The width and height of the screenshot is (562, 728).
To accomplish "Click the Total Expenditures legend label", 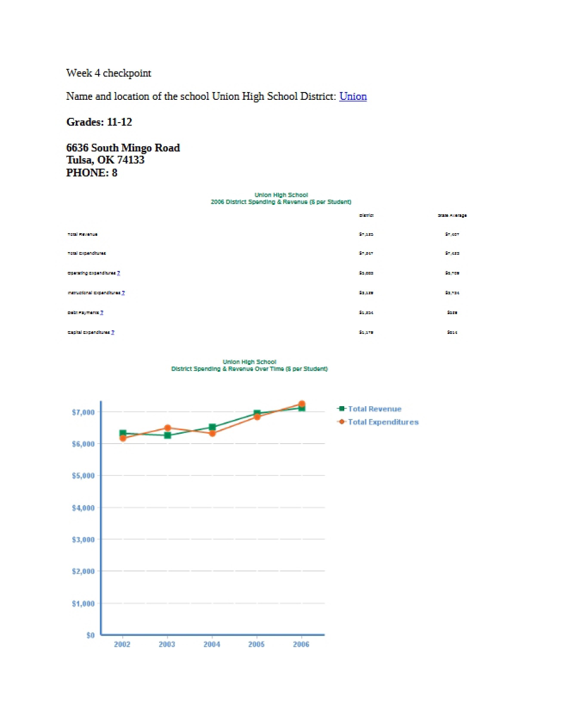I will [x=383, y=422].
